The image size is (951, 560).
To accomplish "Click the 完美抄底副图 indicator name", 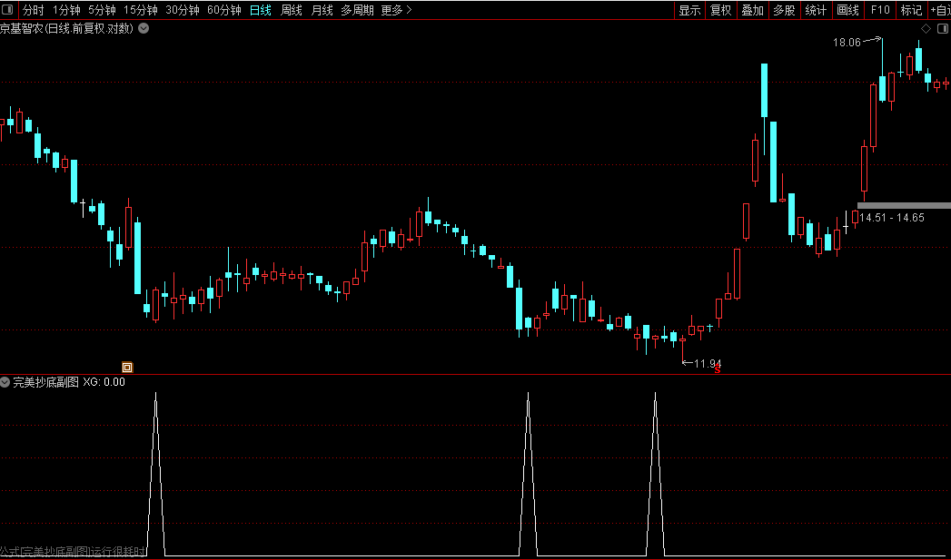I will (46, 382).
